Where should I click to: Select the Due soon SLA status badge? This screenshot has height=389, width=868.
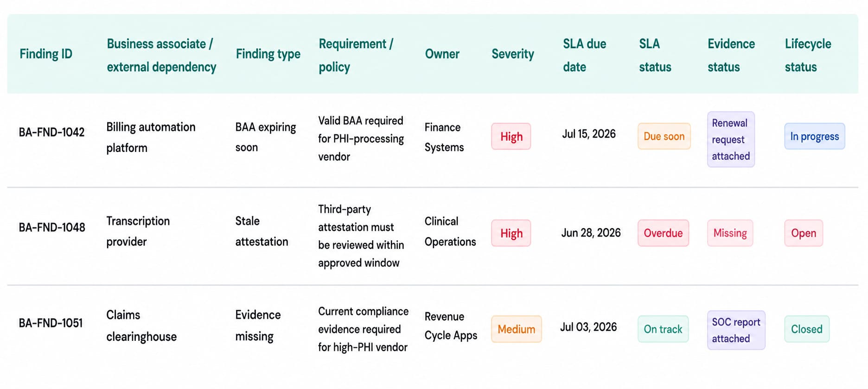[664, 136]
